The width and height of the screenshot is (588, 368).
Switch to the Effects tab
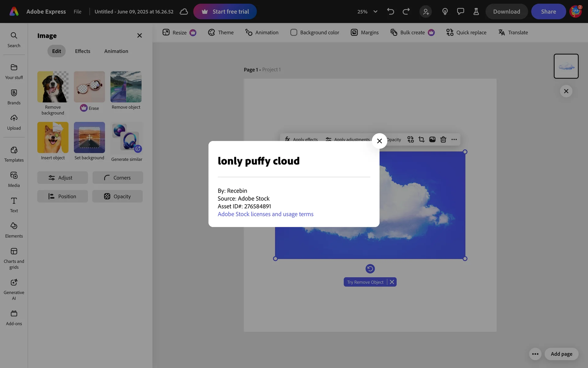tap(82, 51)
